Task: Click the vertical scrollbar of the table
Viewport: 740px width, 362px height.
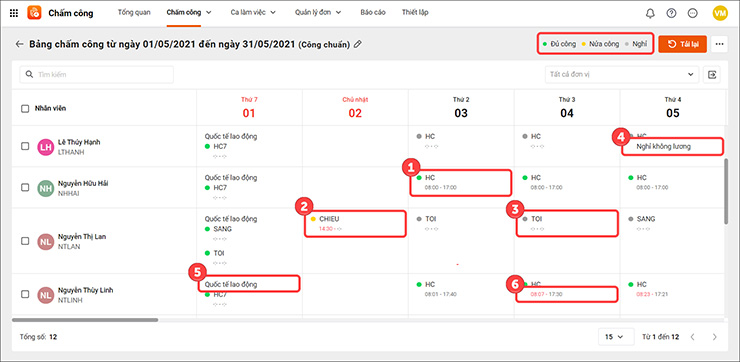Action: (726, 191)
